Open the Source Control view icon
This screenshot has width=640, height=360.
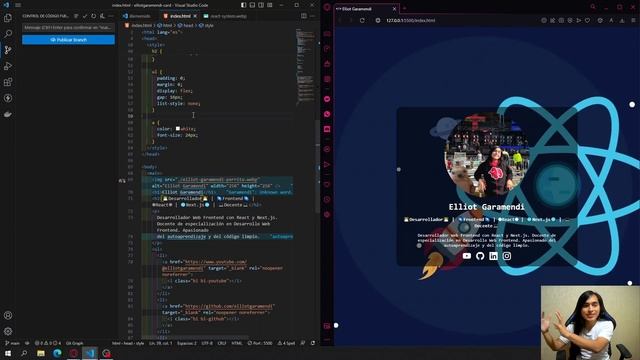8,50
